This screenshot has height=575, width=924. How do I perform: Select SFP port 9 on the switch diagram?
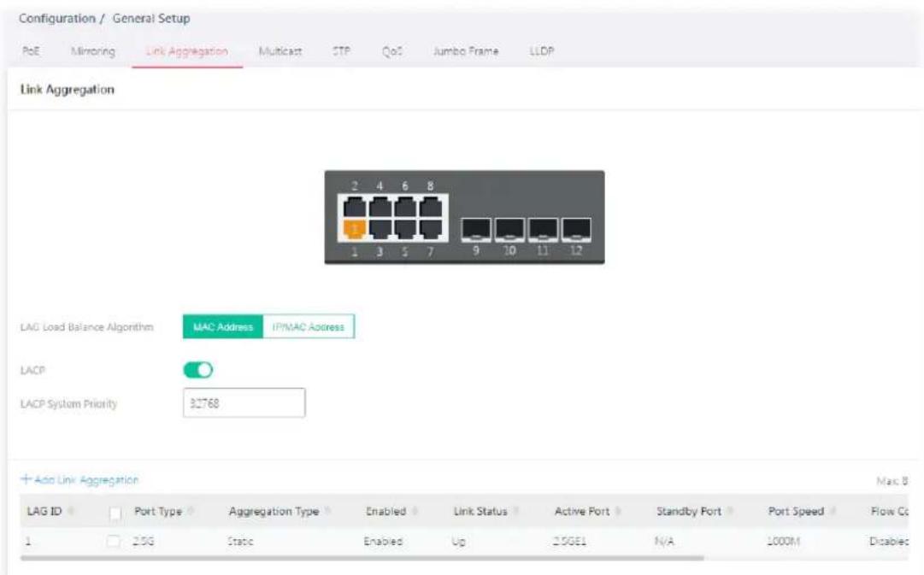pyautogui.click(x=475, y=229)
